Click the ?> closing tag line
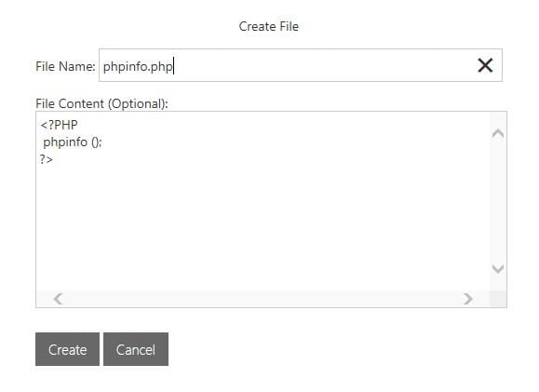The image size is (539, 392). 46,159
